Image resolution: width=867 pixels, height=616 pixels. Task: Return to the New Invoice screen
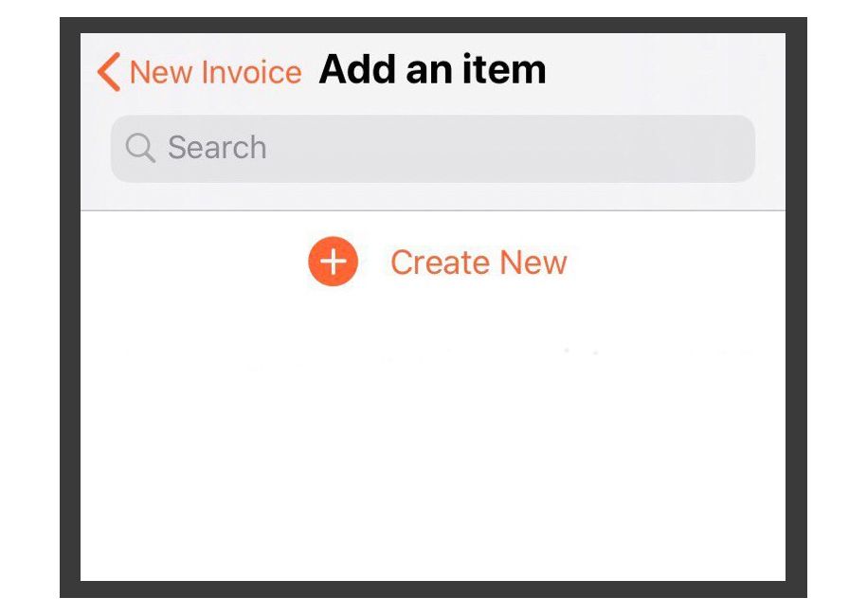(x=200, y=72)
